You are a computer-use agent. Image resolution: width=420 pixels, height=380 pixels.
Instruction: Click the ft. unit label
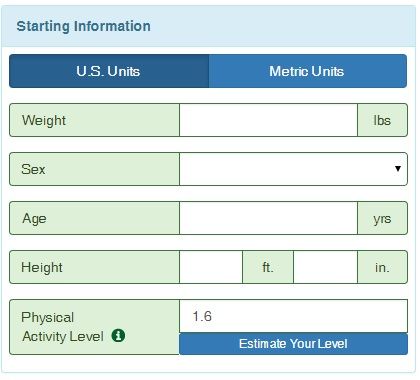coord(268,267)
